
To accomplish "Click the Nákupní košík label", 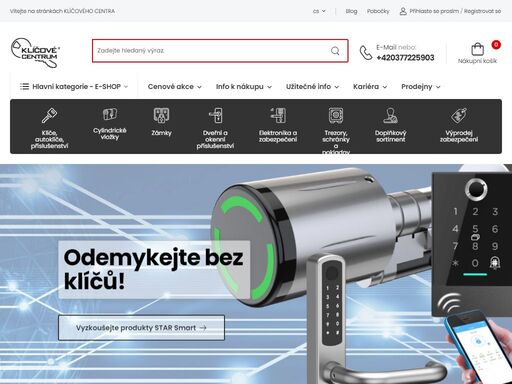I will point(477,61).
